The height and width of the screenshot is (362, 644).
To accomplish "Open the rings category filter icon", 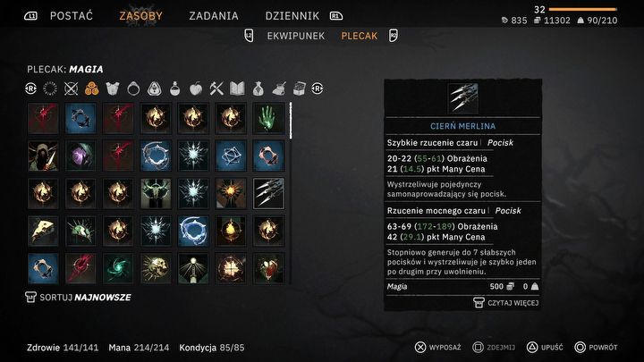I will [x=133, y=88].
